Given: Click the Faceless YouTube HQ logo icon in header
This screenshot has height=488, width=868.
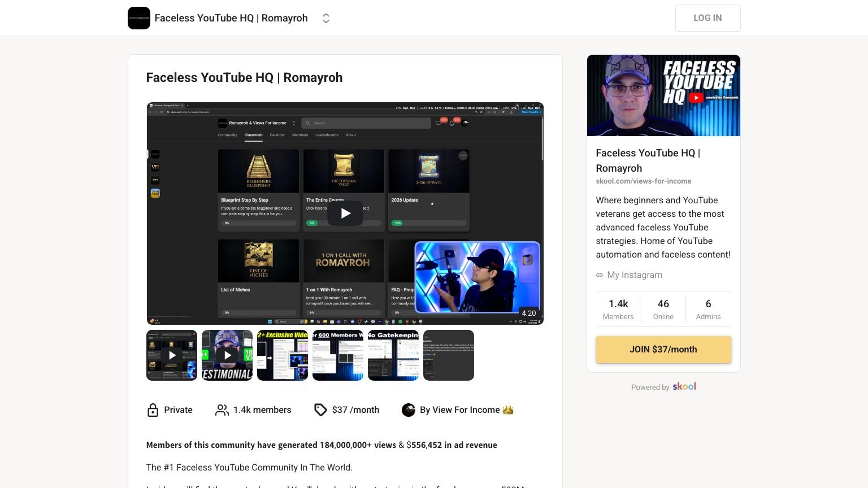Looking at the screenshot, I should pos(138,18).
